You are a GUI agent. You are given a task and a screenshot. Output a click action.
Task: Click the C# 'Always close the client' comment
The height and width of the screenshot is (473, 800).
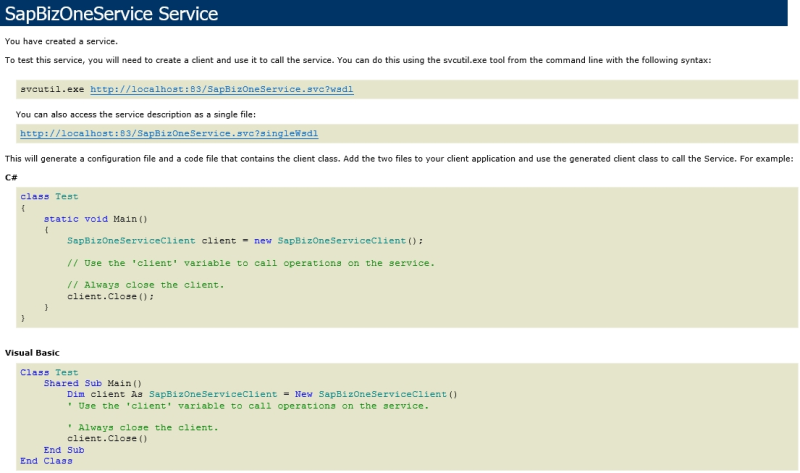click(x=145, y=285)
